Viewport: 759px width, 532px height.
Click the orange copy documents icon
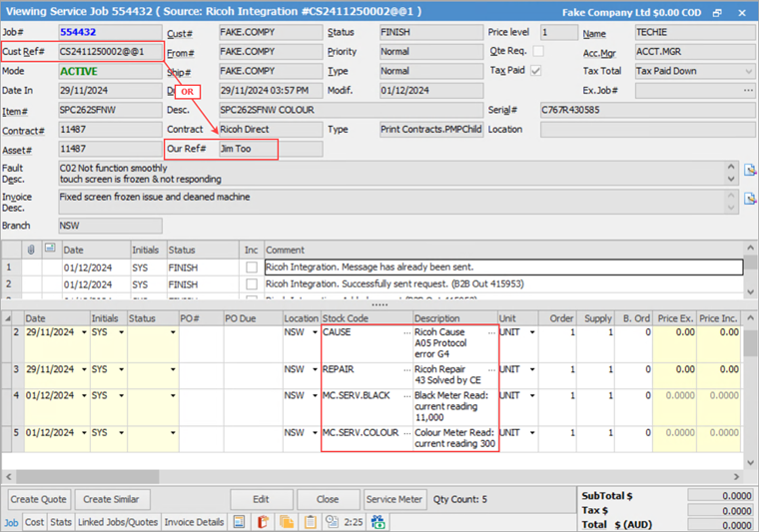pyautogui.click(x=287, y=521)
